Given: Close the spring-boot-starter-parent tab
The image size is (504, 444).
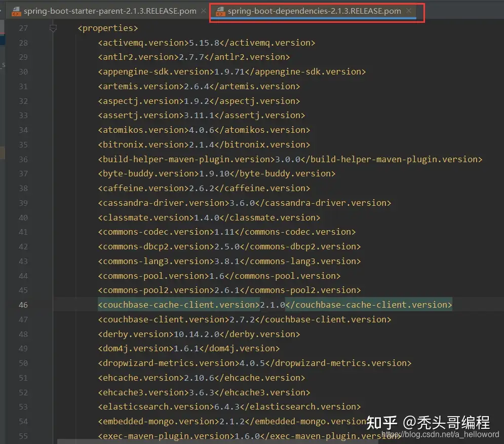Looking at the screenshot, I should [x=204, y=10].
